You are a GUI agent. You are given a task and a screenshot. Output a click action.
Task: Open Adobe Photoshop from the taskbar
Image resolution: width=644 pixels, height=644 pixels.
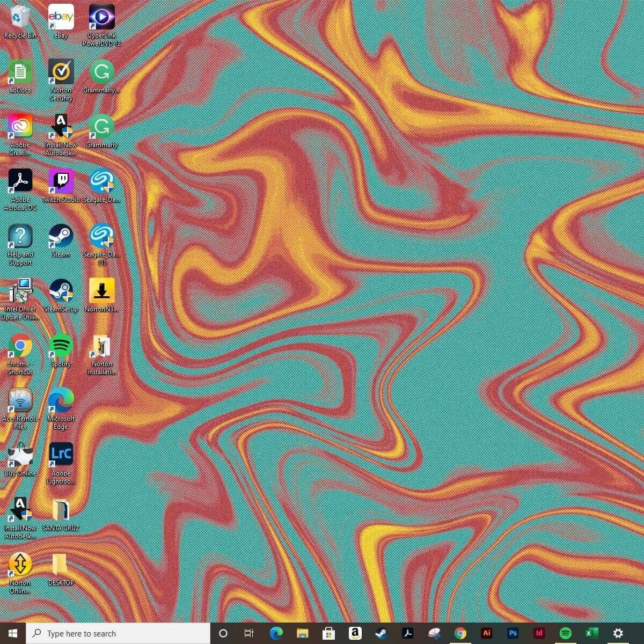(x=513, y=633)
